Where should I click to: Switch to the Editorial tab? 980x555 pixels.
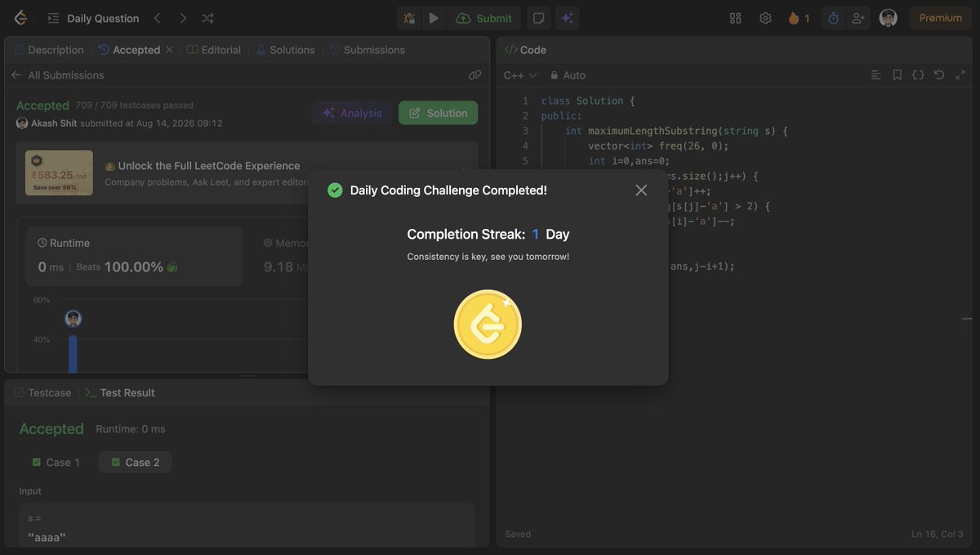[x=214, y=50]
